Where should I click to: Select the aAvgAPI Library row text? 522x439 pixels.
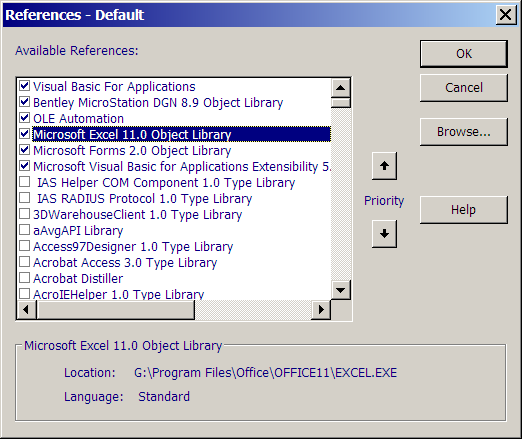(x=78, y=231)
